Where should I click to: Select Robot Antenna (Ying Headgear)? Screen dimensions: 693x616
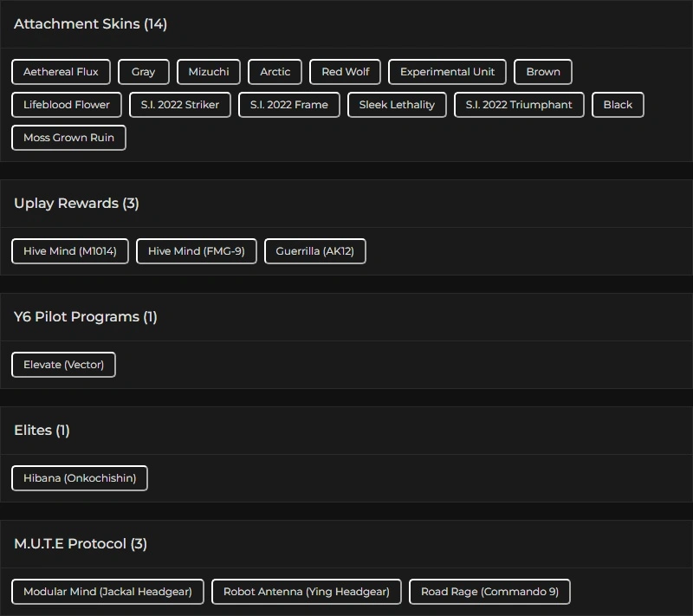pyautogui.click(x=307, y=592)
